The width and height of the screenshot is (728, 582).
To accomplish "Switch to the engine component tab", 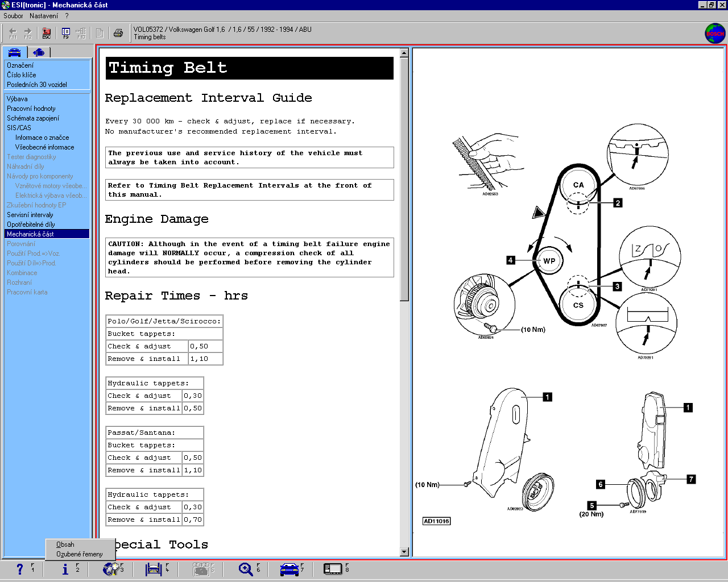I will [39, 52].
